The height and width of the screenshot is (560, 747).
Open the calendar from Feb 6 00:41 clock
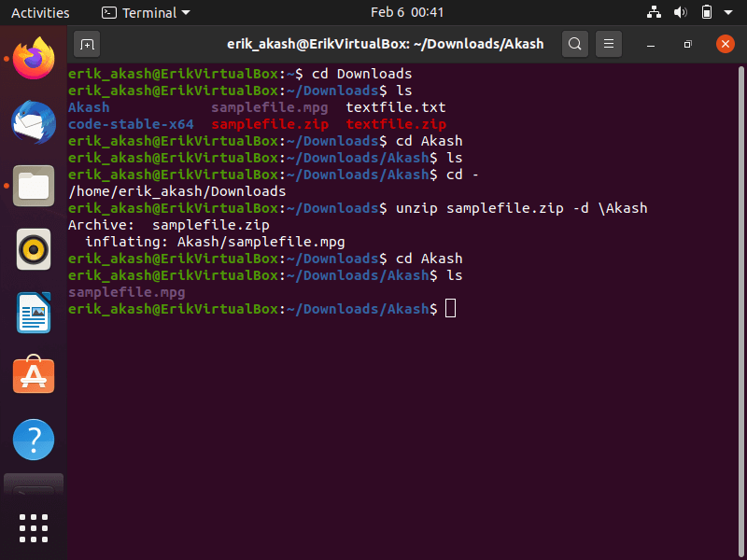tap(407, 12)
